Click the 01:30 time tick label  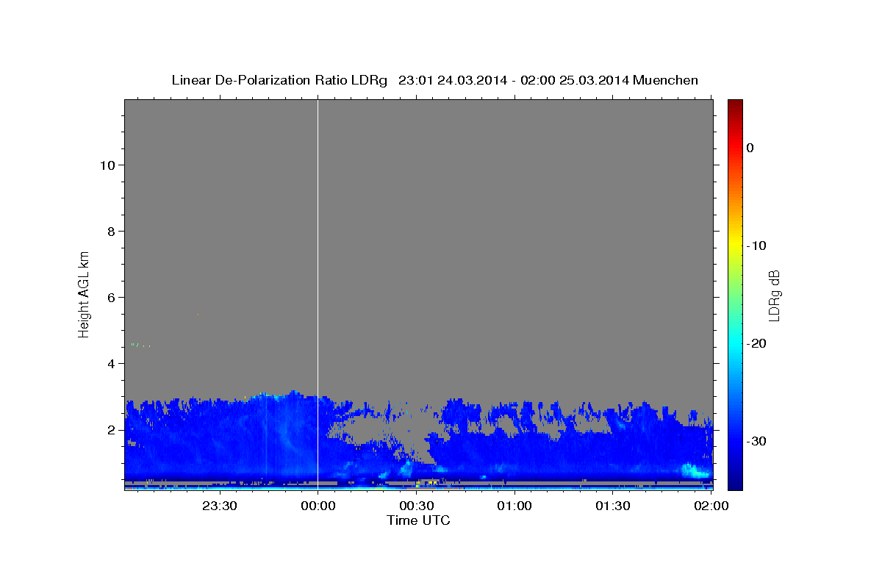[613, 506]
